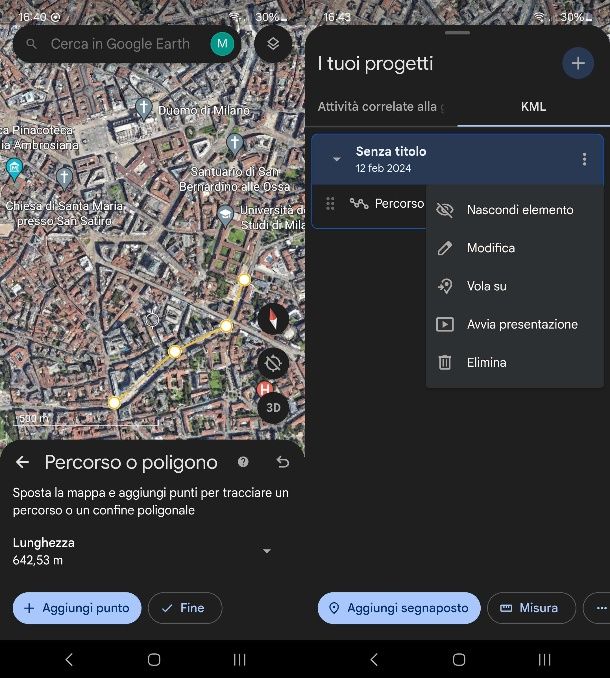
Task: Tap the Santa Maria presso San Satiro marker
Action: click(64, 178)
